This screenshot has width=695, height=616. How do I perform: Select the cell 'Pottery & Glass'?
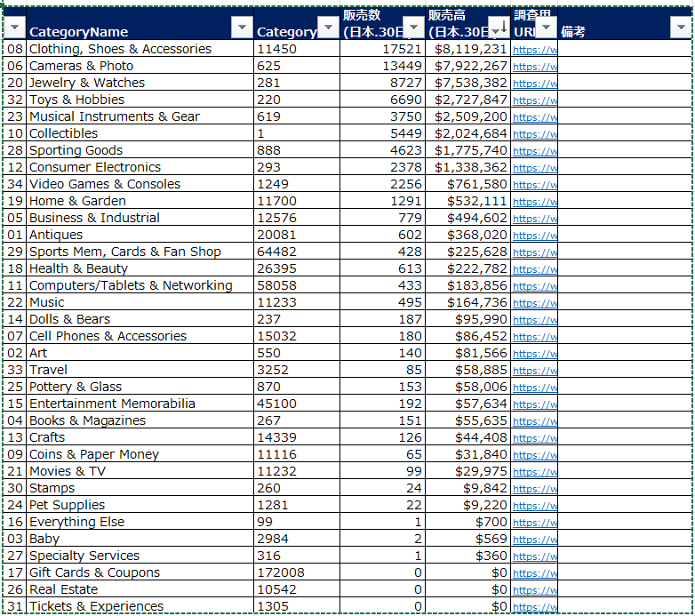[140, 387]
